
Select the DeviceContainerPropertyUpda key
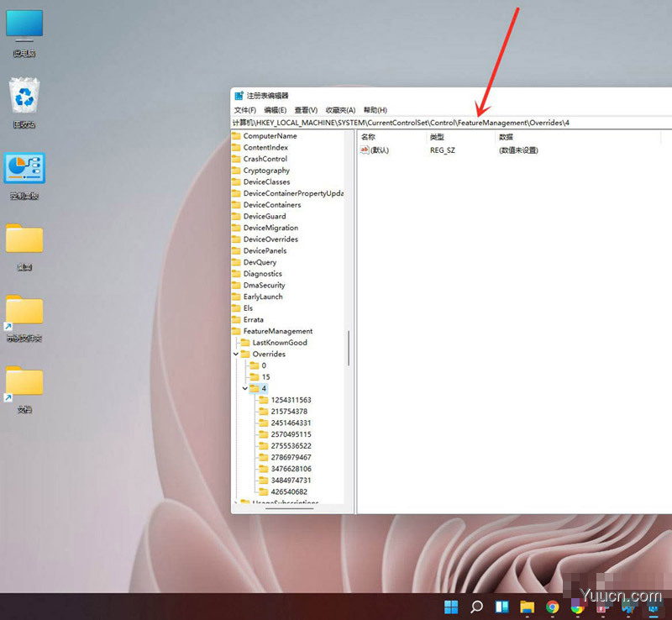pyautogui.click(x=293, y=193)
